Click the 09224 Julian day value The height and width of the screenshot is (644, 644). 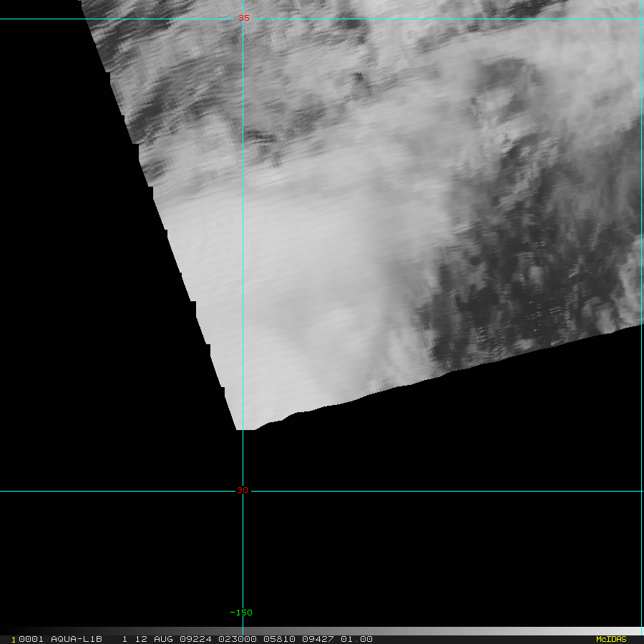[195, 639]
